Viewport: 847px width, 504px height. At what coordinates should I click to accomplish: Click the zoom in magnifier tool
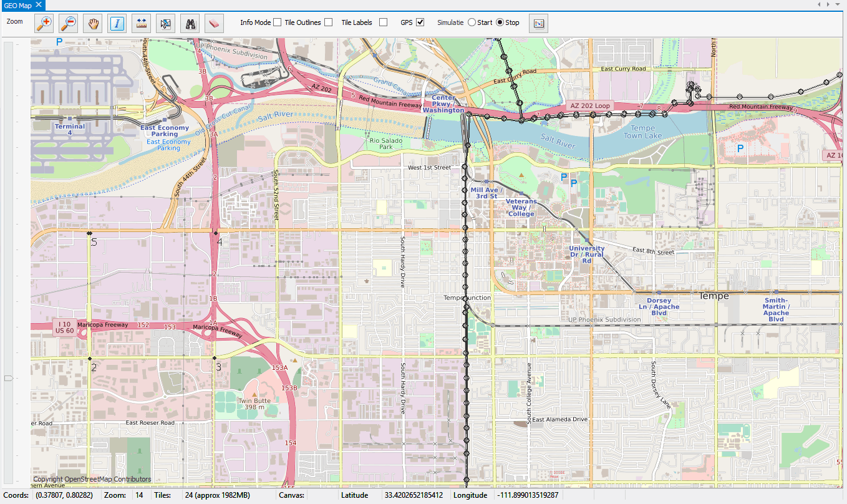coord(44,23)
